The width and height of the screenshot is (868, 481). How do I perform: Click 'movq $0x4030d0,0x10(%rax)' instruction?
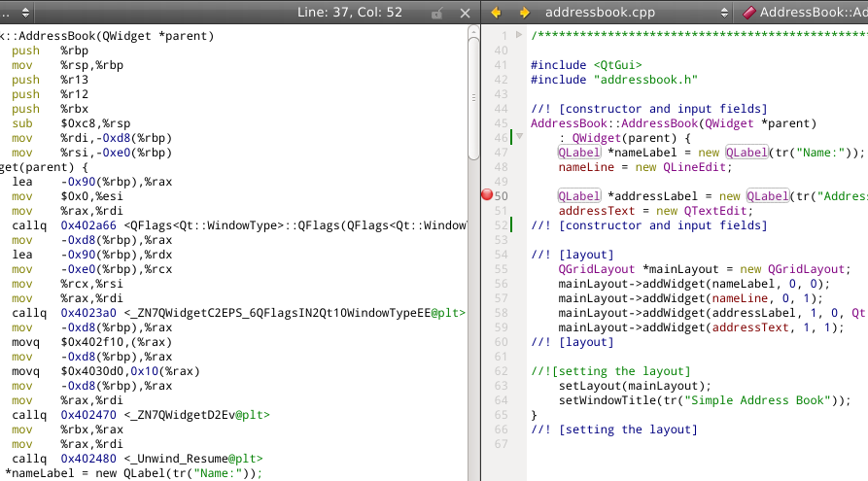point(106,371)
